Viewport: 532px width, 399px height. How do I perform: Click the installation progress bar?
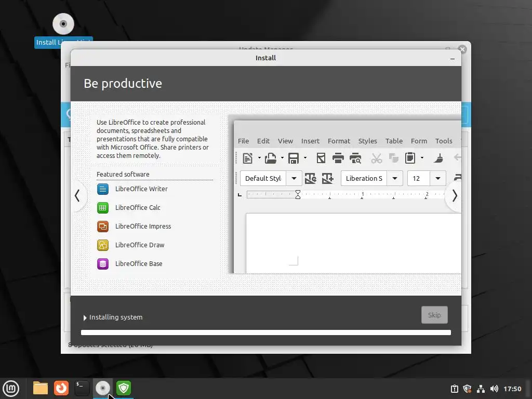coord(266,332)
